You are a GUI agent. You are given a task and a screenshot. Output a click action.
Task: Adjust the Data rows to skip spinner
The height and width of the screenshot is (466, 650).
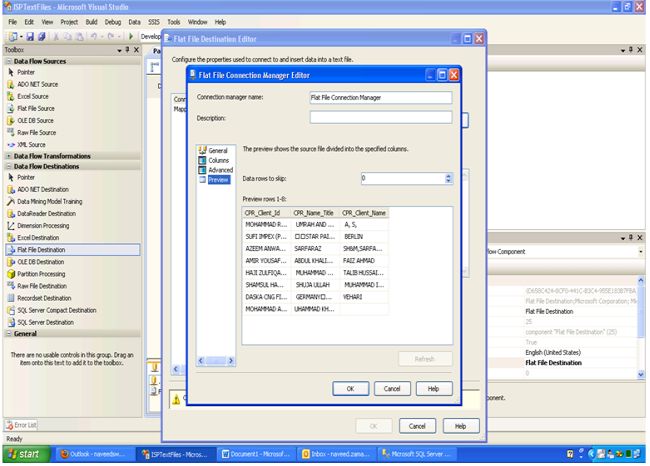(448, 178)
